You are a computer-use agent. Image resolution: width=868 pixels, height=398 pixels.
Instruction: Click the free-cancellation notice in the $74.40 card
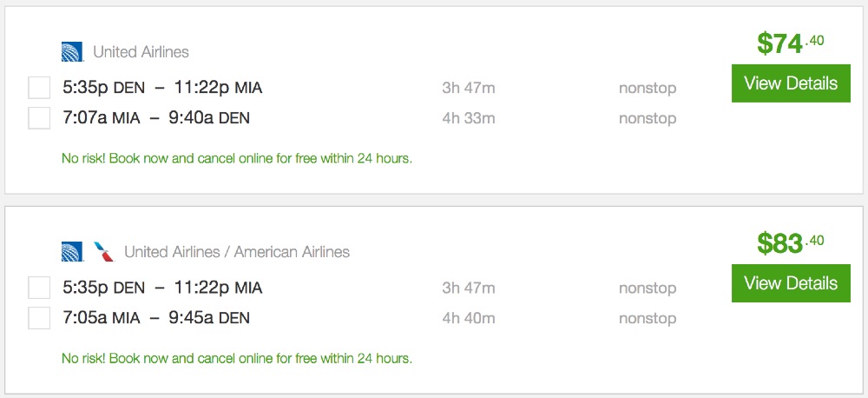[x=237, y=158]
